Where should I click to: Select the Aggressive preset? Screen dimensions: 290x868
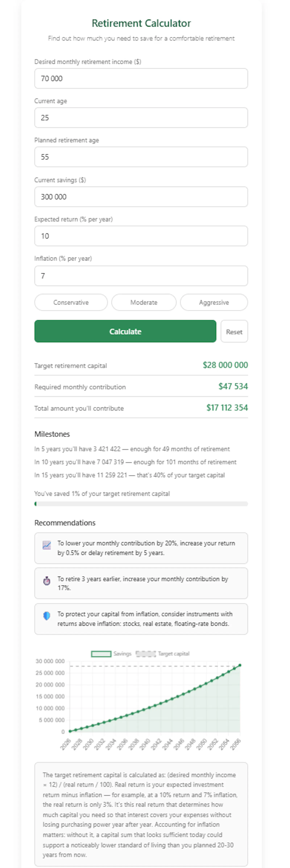(214, 302)
